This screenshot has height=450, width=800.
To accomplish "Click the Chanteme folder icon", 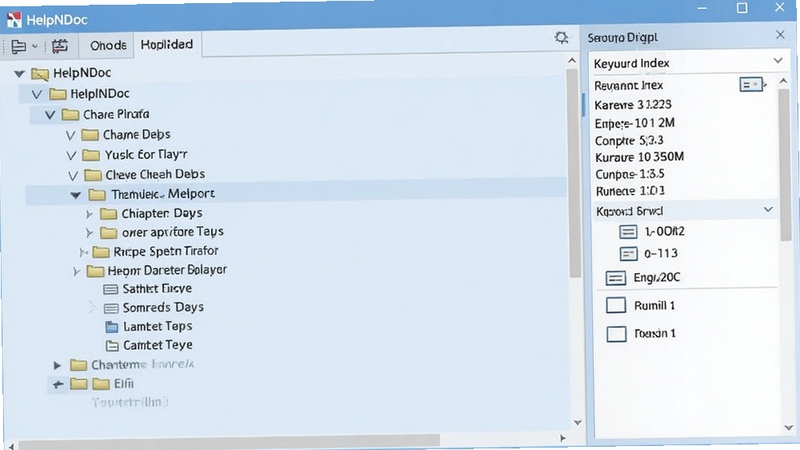I will [78, 365].
